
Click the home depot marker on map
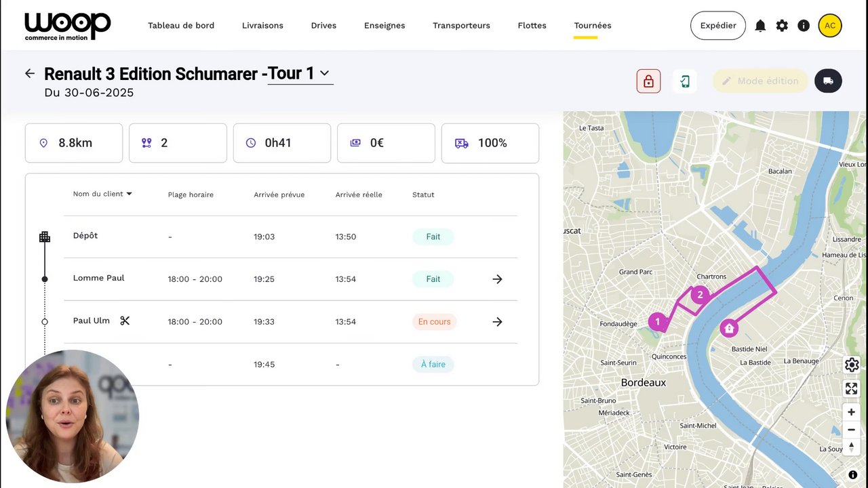(x=729, y=328)
